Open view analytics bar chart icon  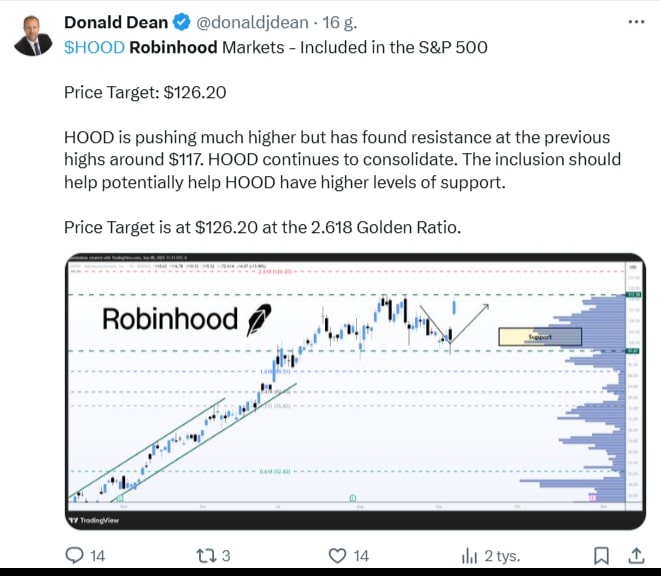coord(468,555)
